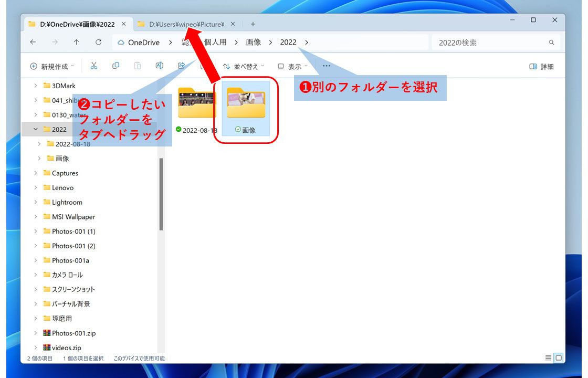Click 画像 in the breadcrumb path
This screenshot has height=378, width=588.
click(x=254, y=42)
